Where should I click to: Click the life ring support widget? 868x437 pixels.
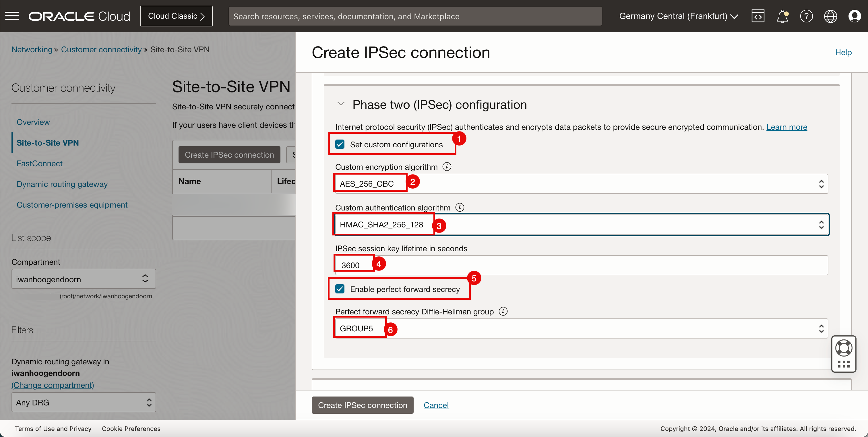coord(844,348)
